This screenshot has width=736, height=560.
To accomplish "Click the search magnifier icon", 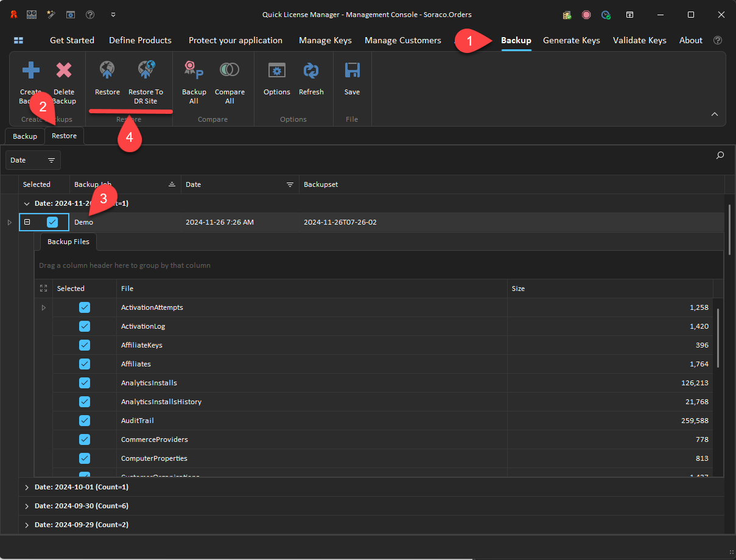I will [x=720, y=156].
